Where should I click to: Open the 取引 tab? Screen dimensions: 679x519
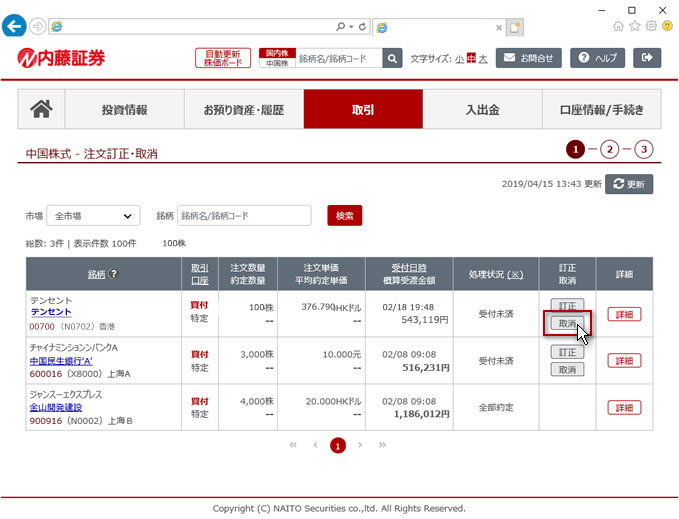pyautogui.click(x=363, y=109)
